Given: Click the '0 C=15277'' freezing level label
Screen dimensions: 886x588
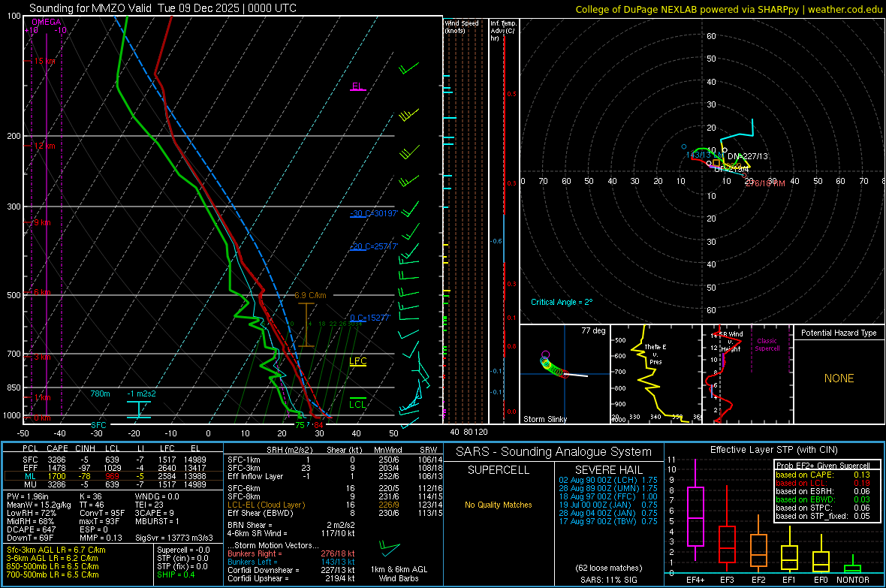Looking at the screenshot, I should (x=370, y=318).
